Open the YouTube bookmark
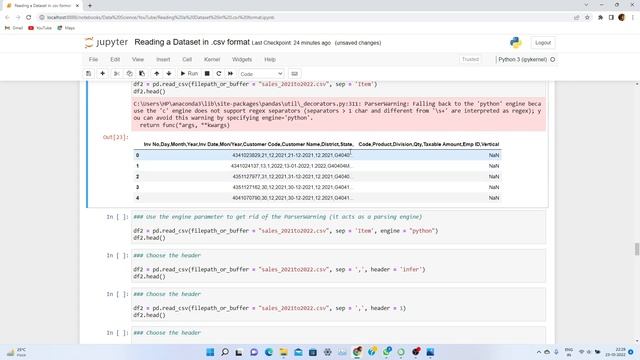 40,28
